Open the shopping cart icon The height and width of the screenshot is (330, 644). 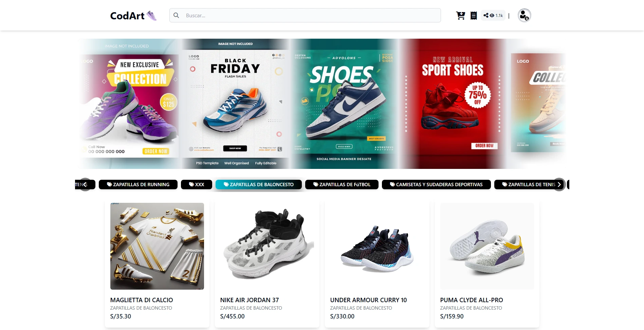pos(460,16)
